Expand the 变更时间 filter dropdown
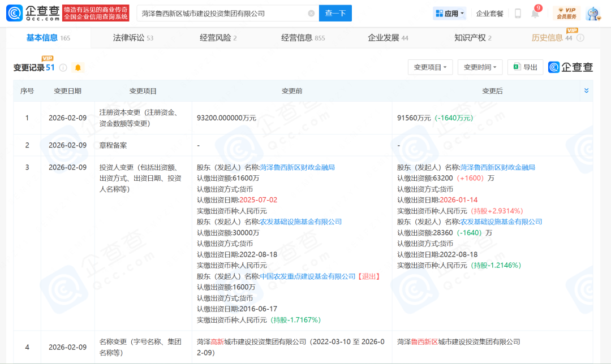611x364 pixels. click(480, 67)
